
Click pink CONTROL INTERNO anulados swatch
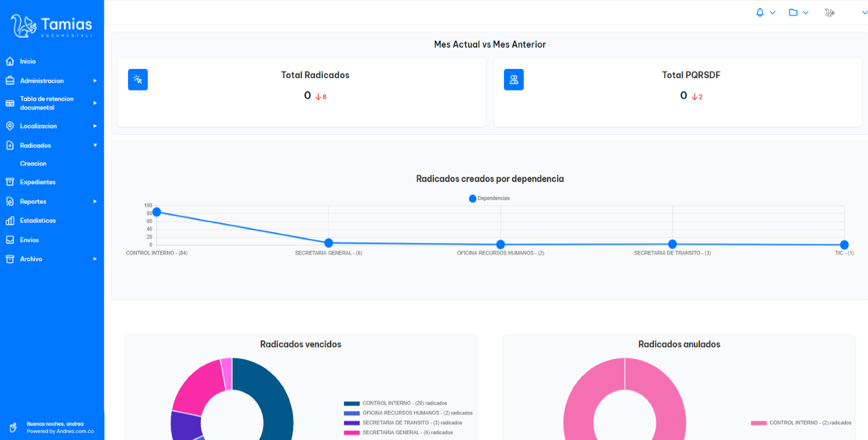pyautogui.click(x=758, y=423)
